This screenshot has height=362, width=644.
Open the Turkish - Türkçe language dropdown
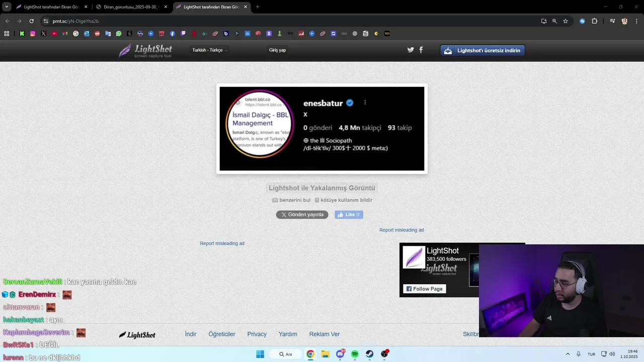pyautogui.click(x=209, y=50)
